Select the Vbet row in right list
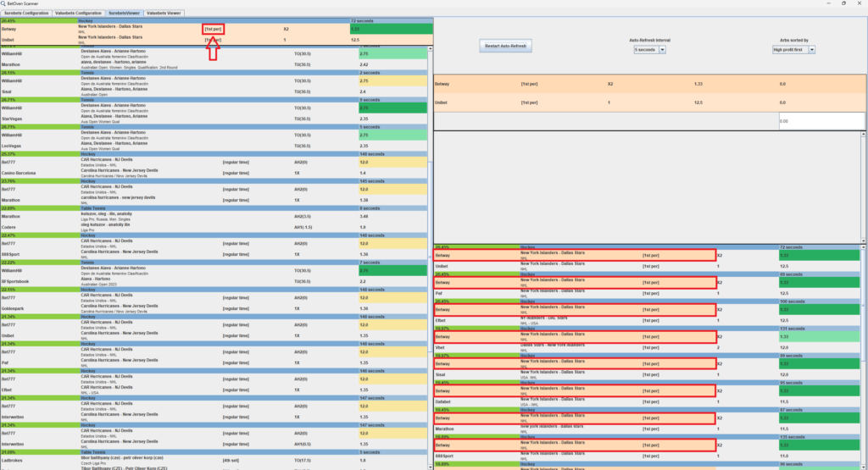This screenshot has height=470, width=868. (647, 348)
